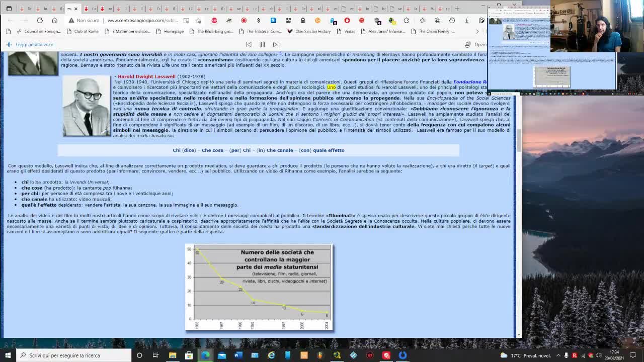Screen dimensions: 644x362
Task: Open the clock showing 17:34
Action: coord(614,355)
